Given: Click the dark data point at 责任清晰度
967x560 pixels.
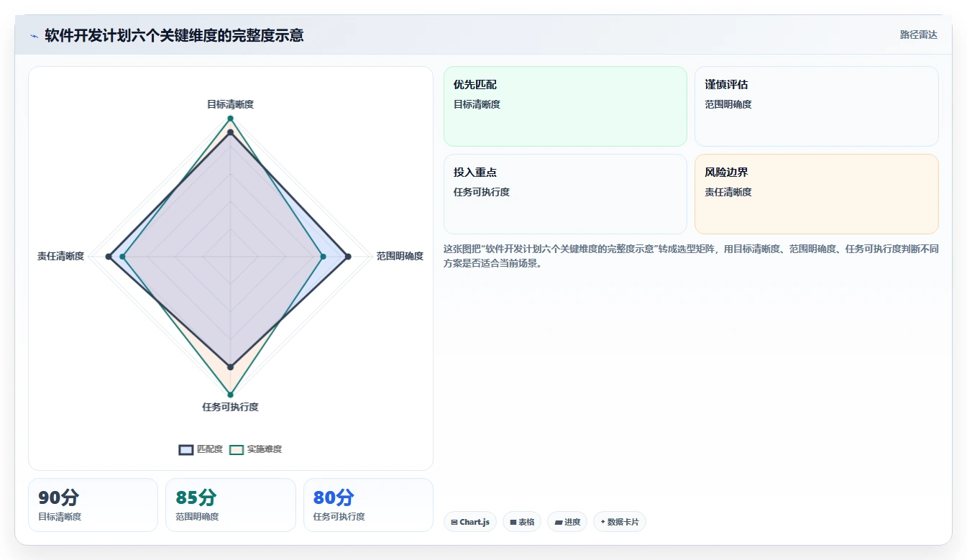Looking at the screenshot, I should coord(109,256).
